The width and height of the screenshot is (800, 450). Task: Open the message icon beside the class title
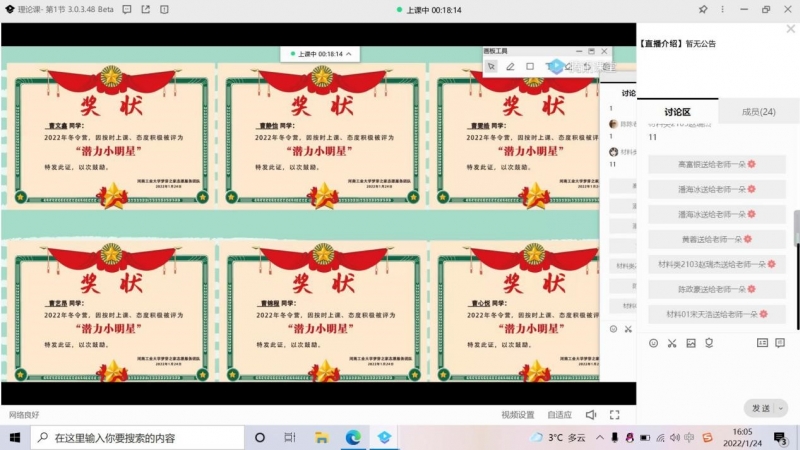click(x=127, y=9)
